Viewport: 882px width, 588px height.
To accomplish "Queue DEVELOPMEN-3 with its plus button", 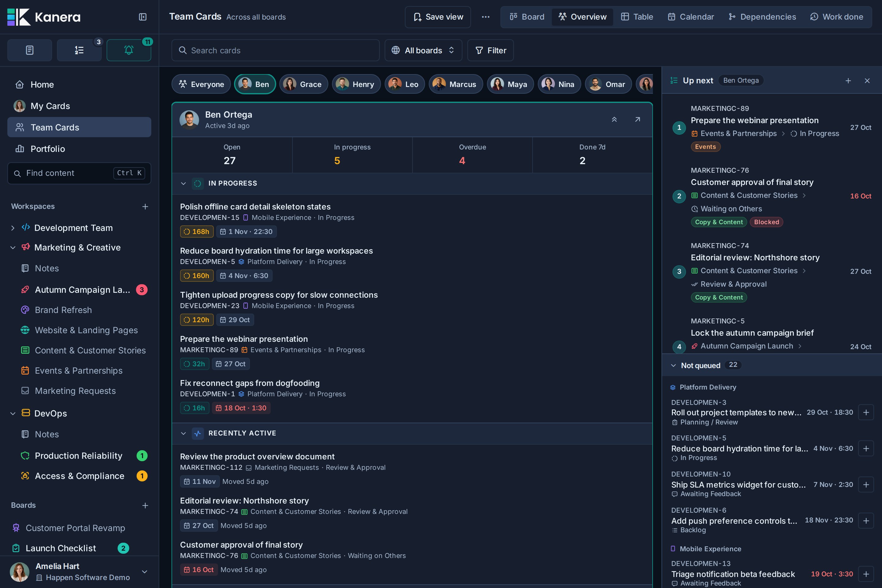I will [x=866, y=413].
